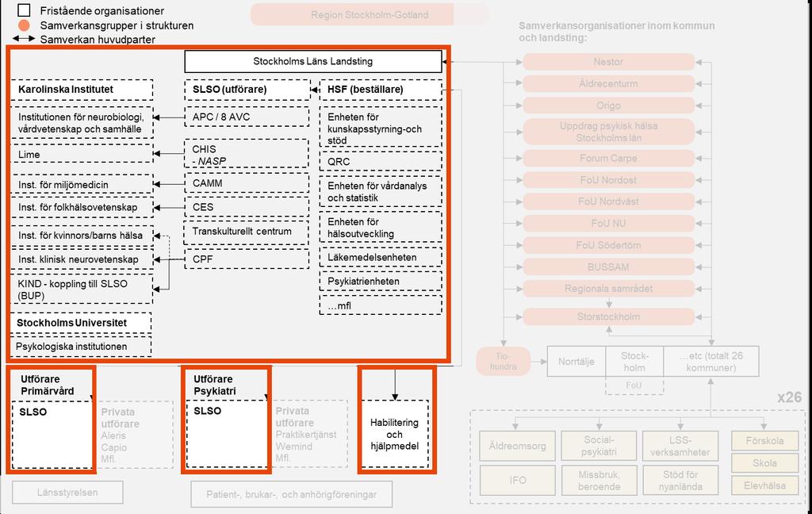Image resolution: width=812 pixels, height=514 pixels.
Task: Click Inst. för kvinnors/barns hälsa box
Action: 82,236
